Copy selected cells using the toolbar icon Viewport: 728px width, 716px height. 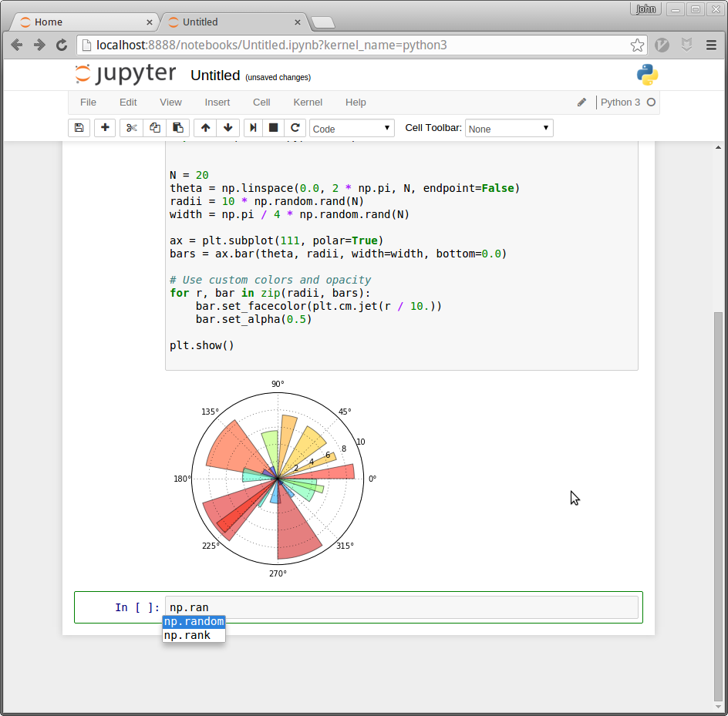155,128
